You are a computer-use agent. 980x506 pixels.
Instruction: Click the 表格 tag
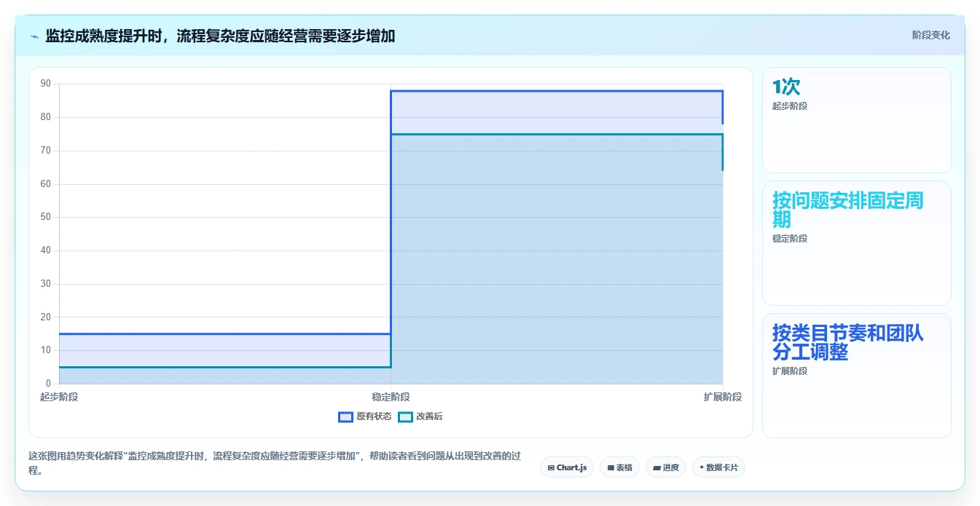click(619, 467)
